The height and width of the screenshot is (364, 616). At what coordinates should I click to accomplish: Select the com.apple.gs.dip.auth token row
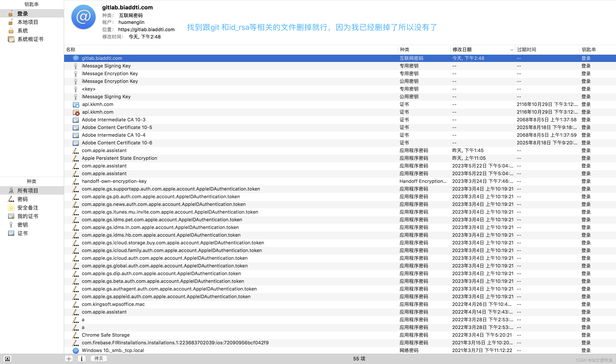(340, 274)
